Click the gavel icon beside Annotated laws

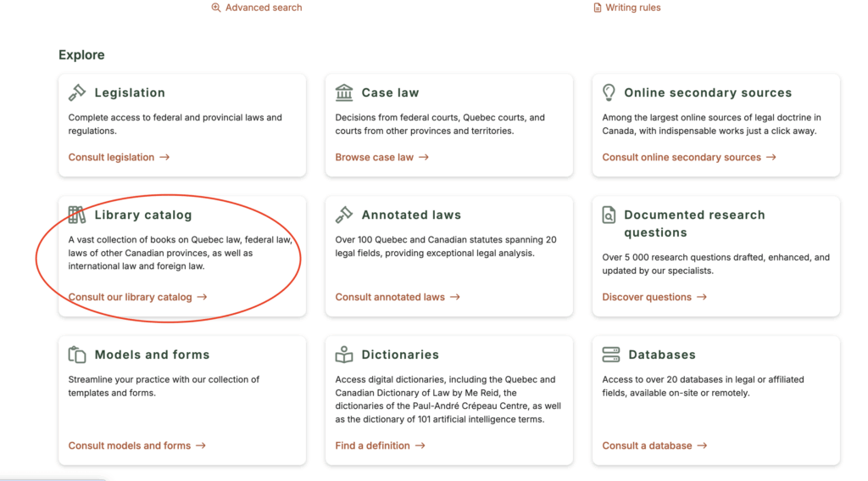pyautogui.click(x=344, y=215)
